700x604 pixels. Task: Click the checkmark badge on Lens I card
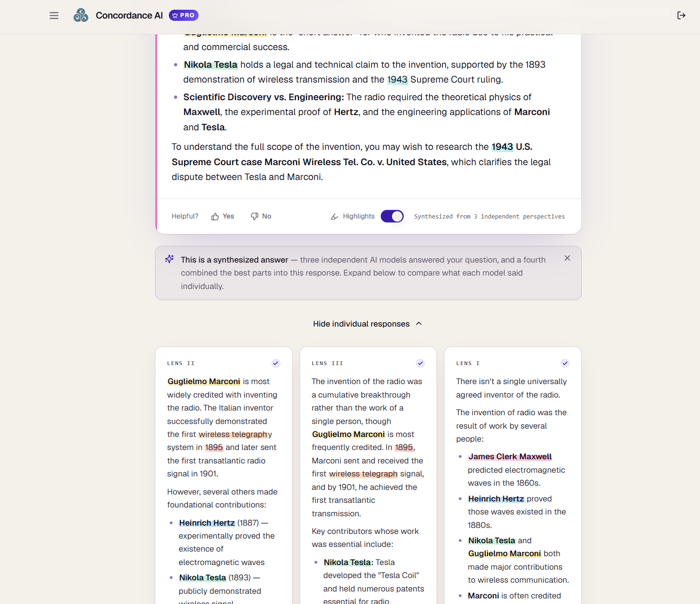[x=565, y=363]
